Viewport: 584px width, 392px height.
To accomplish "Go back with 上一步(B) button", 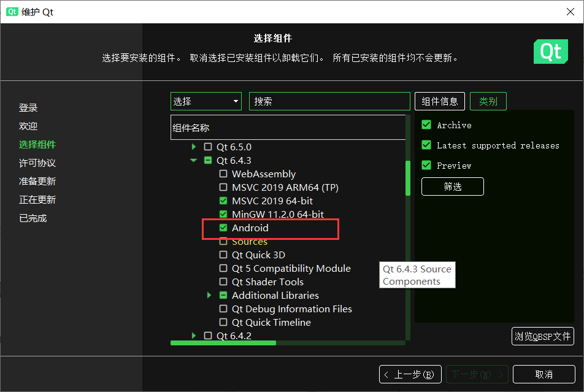I will (x=410, y=374).
